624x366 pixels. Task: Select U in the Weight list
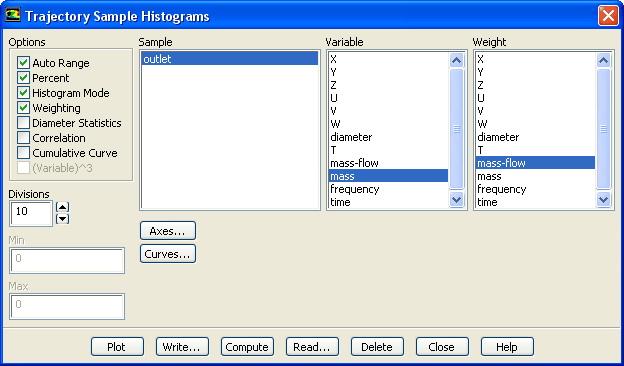coord(535,98)
